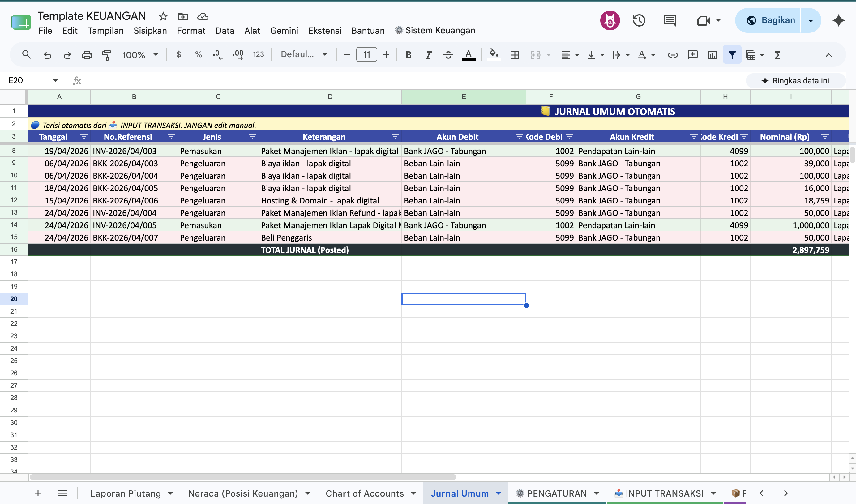Click the redo arrow icon
This screenshot has width=856, height=504.
(x=67, y=55)
